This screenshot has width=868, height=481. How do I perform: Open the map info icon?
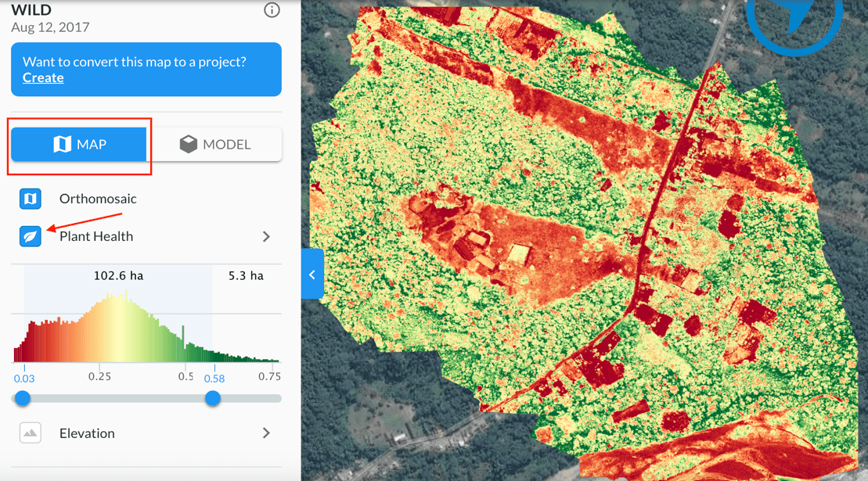pyautogui.click(x=272, y=10)
